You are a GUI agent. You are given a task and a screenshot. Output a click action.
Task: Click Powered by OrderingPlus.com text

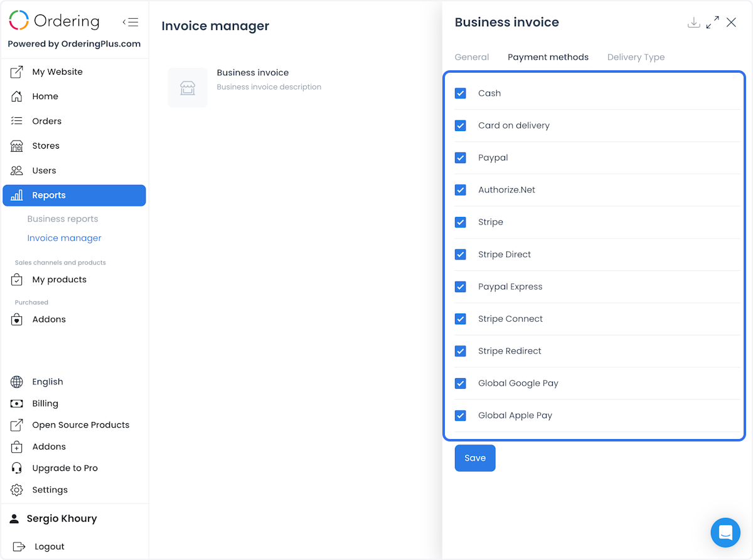[74, 44]
